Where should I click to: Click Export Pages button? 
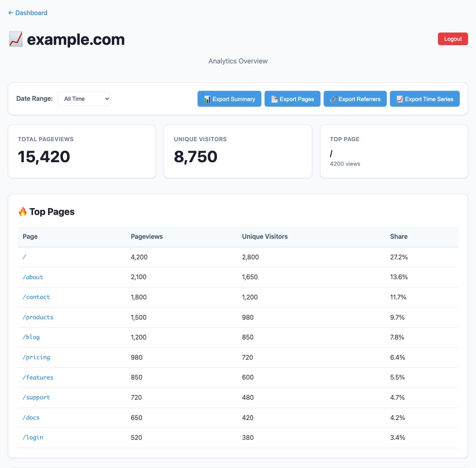292,99
